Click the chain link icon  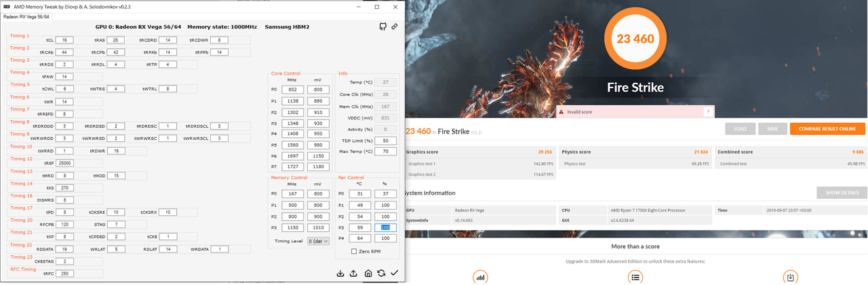pyautogui.click(x=395, y=26)
